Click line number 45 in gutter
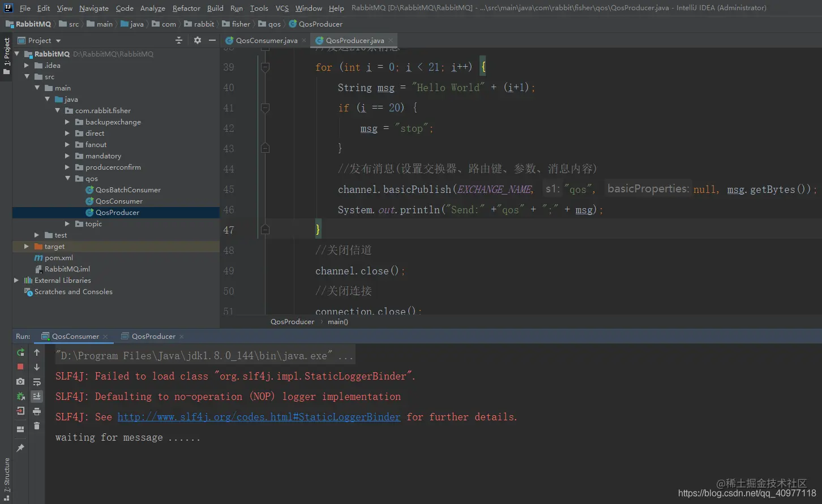 [229, 189]
